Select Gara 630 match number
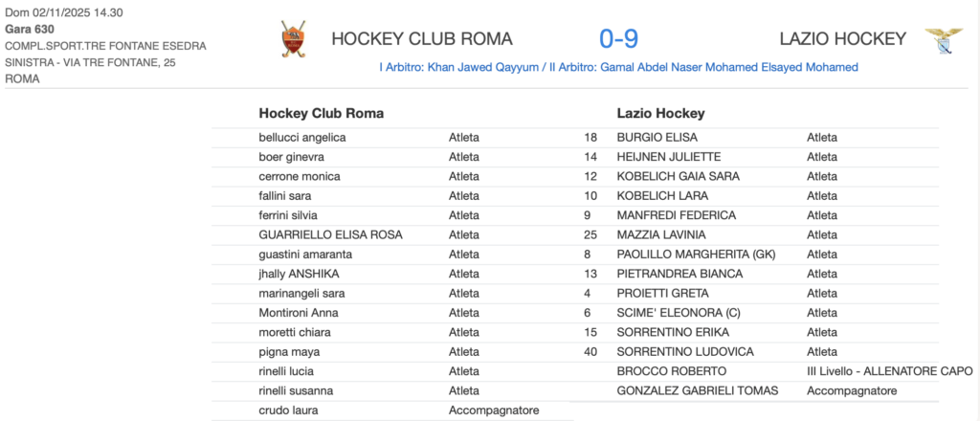Viewport: 980px width, 421px height. (30, 29)
